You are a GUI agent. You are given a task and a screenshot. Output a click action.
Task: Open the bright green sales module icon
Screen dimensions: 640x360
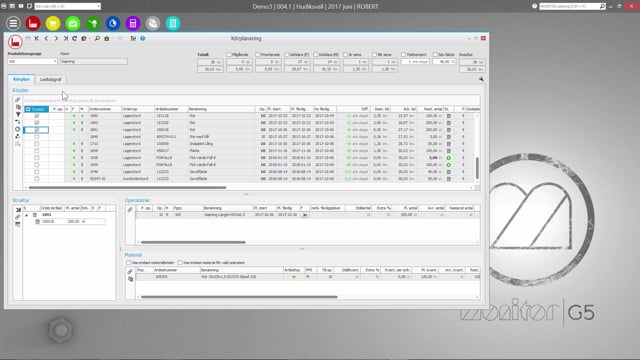(x=73, y=23)
